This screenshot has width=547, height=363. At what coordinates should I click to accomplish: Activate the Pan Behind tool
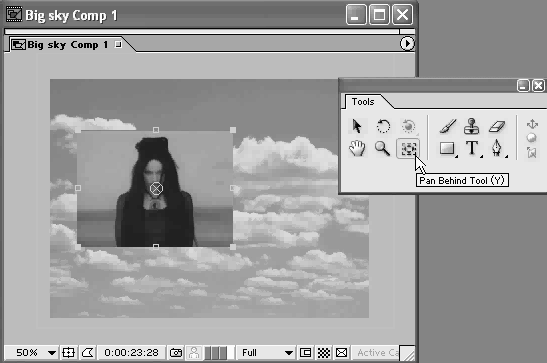click(x=408, y=149)
